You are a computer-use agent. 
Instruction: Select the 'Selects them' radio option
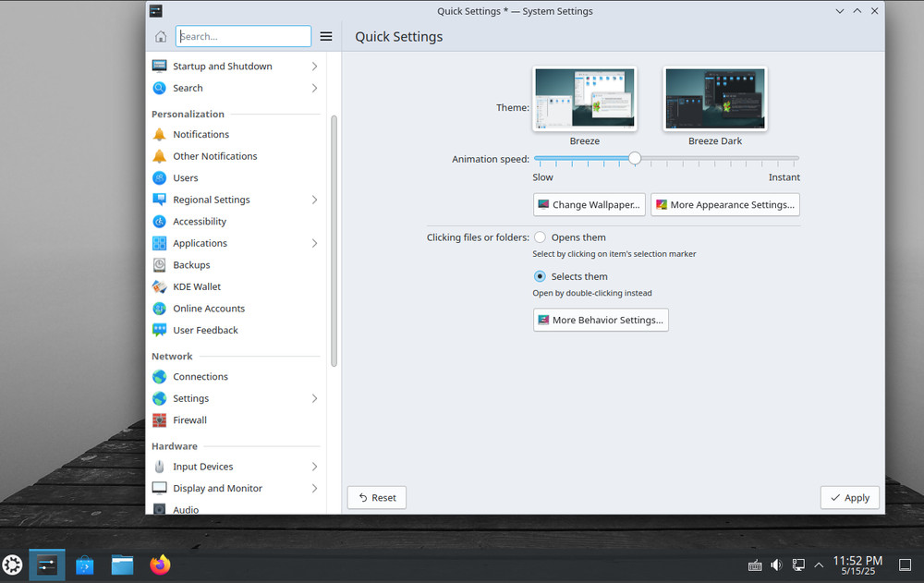(x=540, y=276)
